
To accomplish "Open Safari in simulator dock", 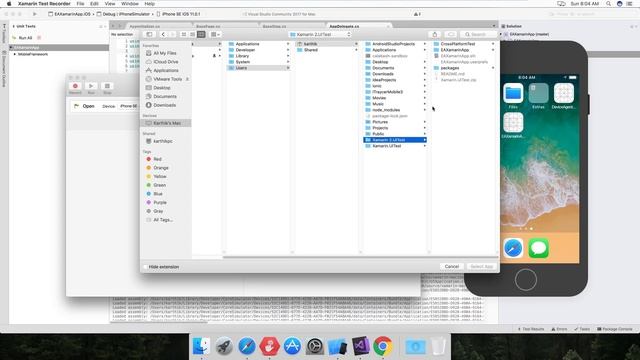I will point(513,248).
